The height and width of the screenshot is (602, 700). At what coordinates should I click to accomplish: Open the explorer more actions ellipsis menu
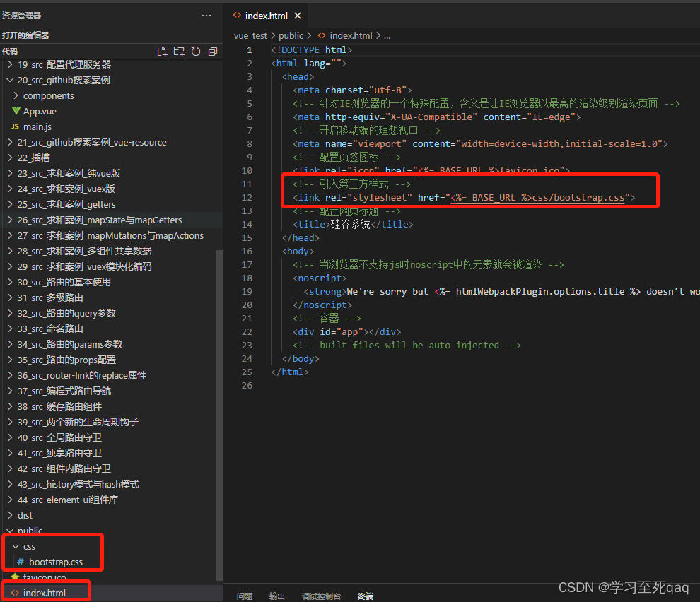tap(206, 16)
